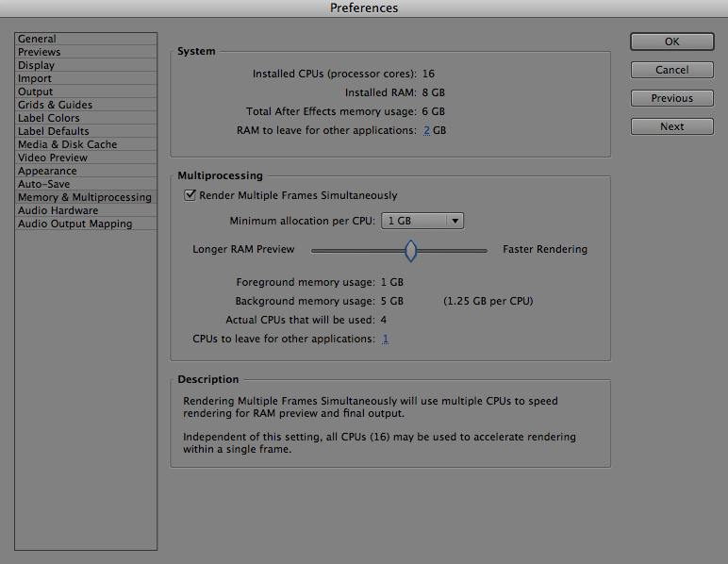Screen dimensions: 728x564
Task: Click the OK button
Action: click(671, 41)
